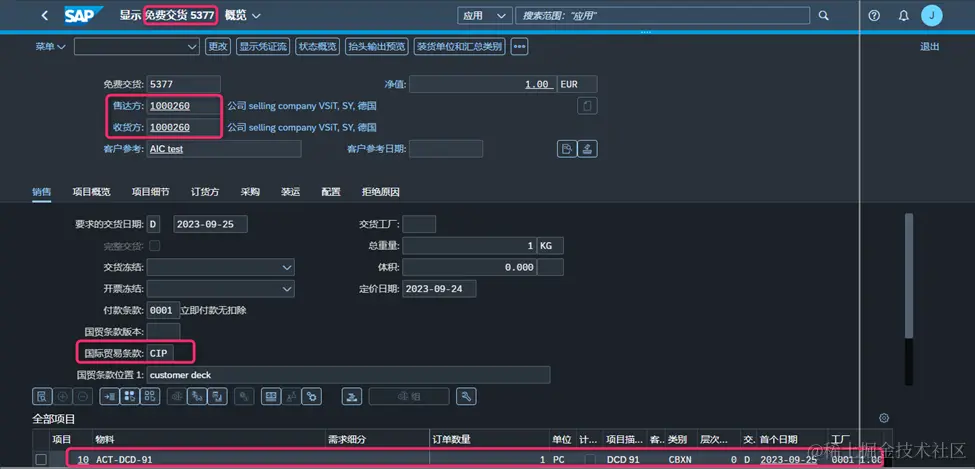This screenshot has height=469, width=975.
Task: Click the search magnifier icon
Action: point(823,16)
